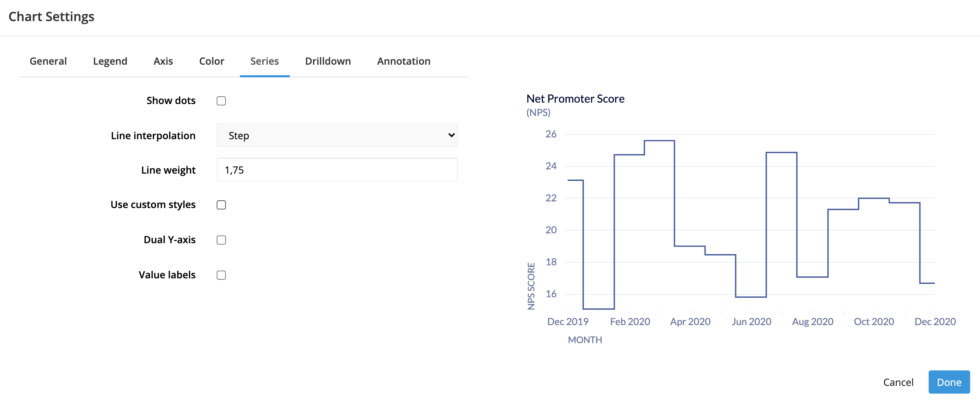The height and width of the screenshot is (414, 980).
Task: Enable the Show dots checkbox
Action: click(221, 101)
